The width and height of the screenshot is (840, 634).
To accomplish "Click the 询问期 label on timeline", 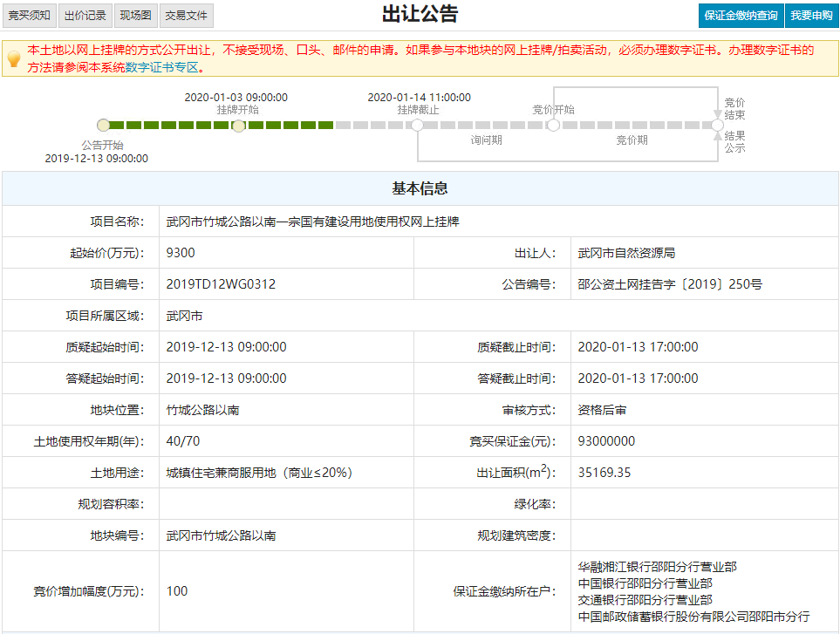I will pos(487,140).
